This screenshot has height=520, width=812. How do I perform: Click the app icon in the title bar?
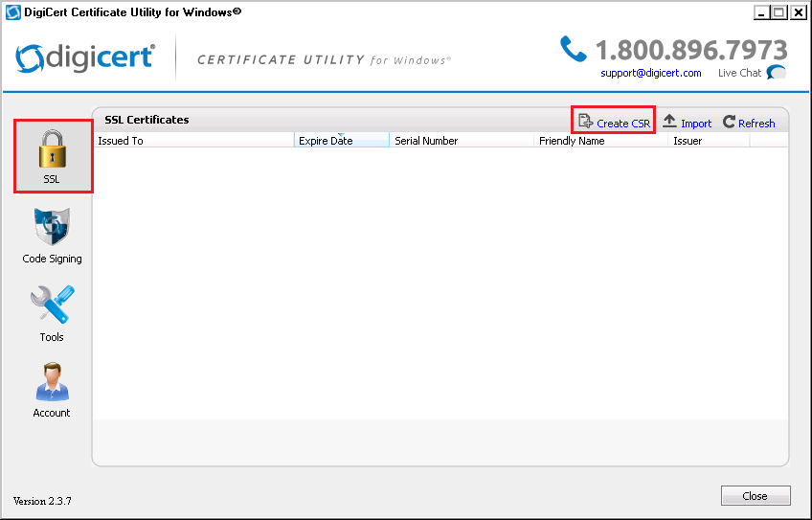(x=13, y=12)
